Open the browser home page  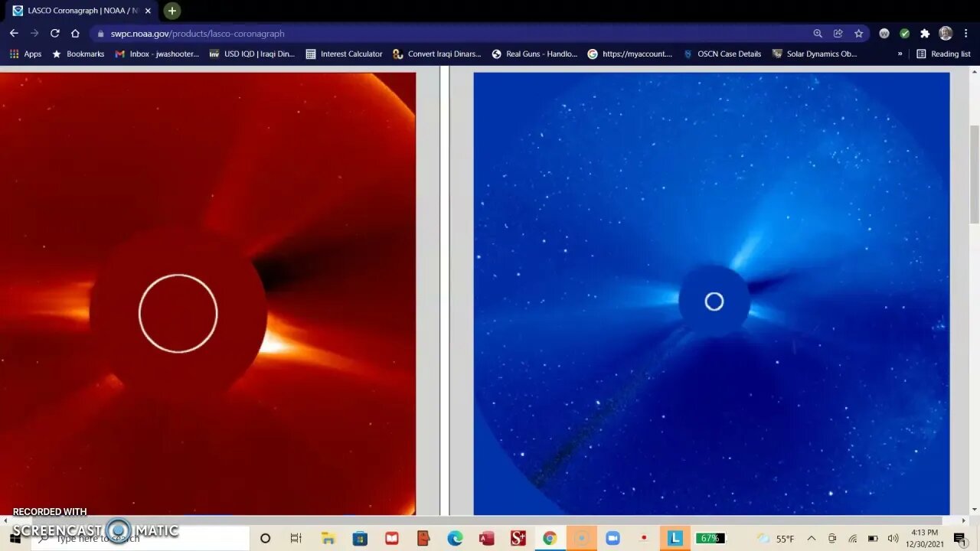75,33
